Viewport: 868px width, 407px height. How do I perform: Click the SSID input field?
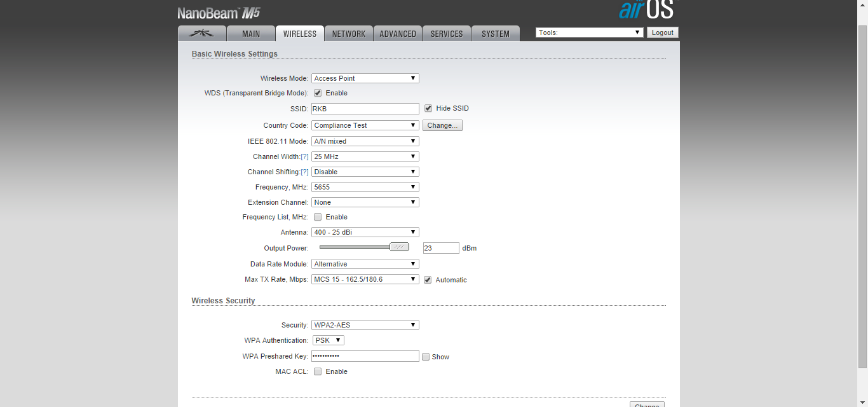point(365,109)
